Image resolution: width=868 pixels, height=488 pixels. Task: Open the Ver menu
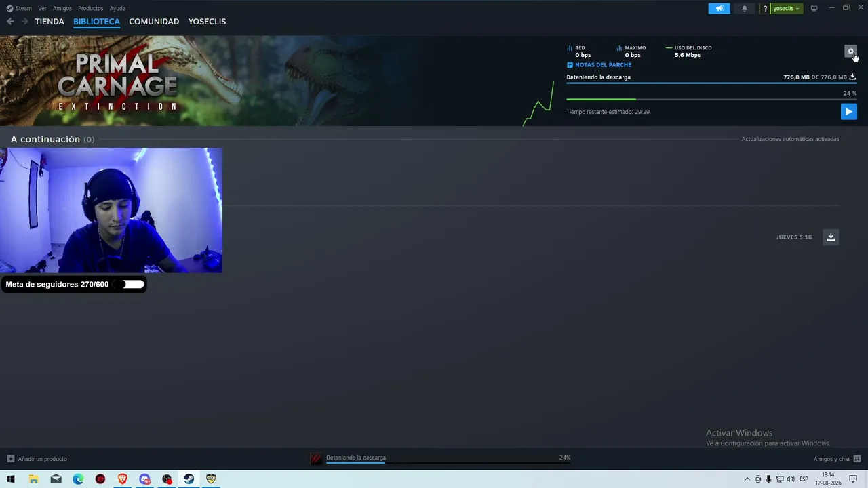click(x=42, y=8)
